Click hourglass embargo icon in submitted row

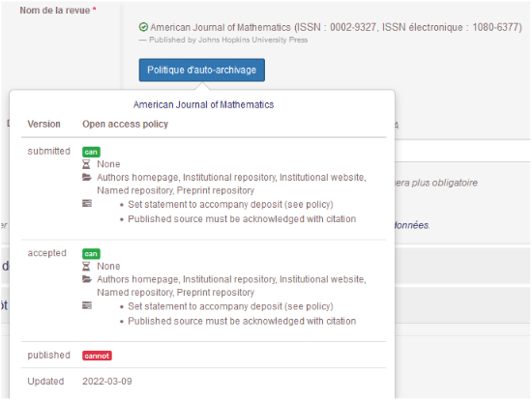pos(86,164)
